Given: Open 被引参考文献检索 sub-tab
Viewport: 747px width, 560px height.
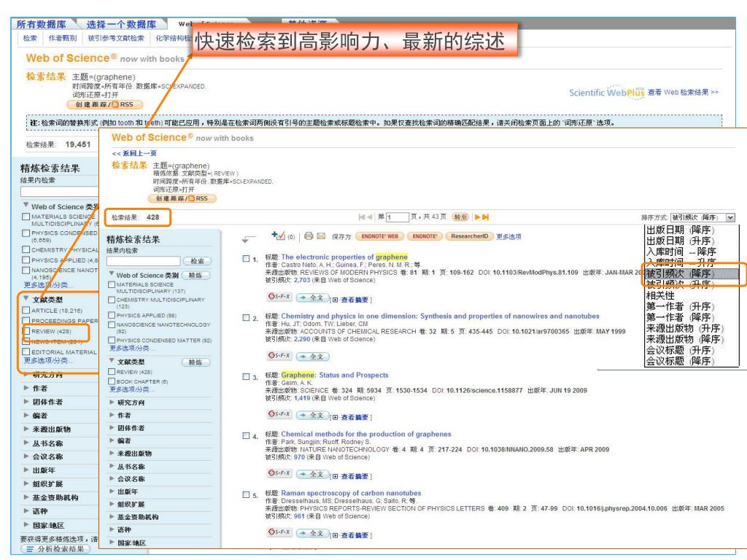Looking at the screenshot, I should coord(116,38).
